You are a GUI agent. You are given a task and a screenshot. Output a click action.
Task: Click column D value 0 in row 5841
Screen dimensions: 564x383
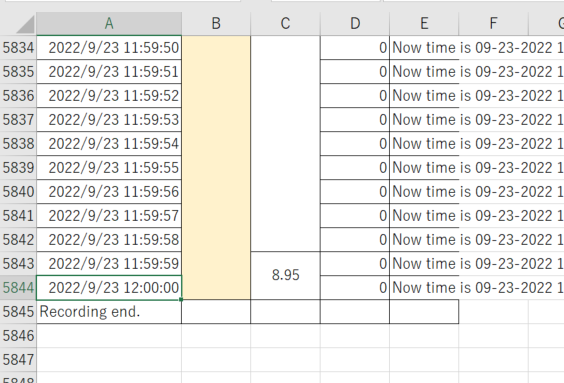pos(355,216)
